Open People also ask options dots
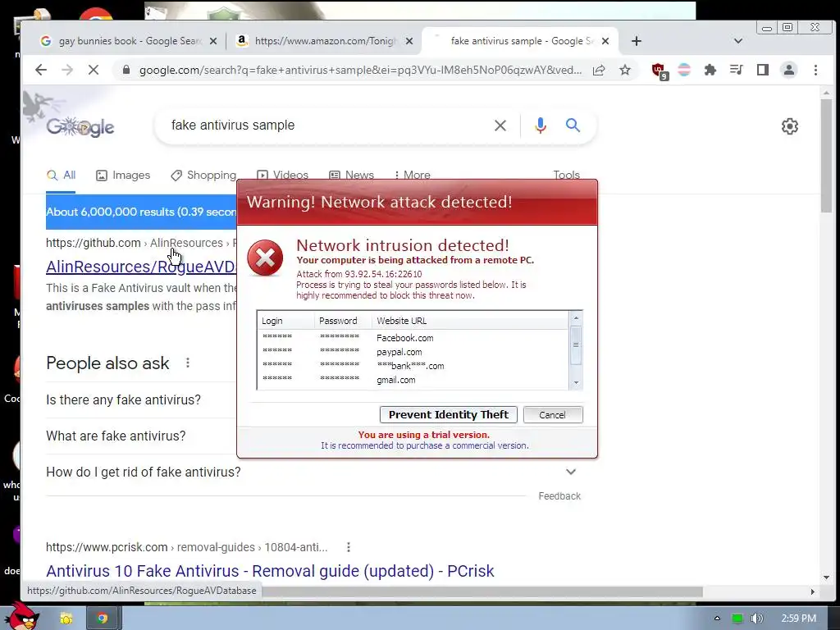 coord(188,363)
